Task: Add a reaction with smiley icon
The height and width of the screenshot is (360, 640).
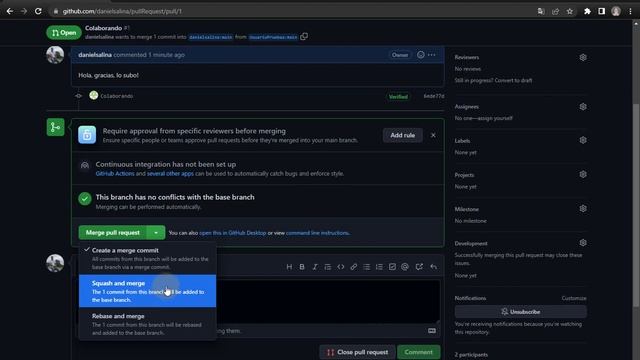Action: pyautogui.click(x=420, y=55)
